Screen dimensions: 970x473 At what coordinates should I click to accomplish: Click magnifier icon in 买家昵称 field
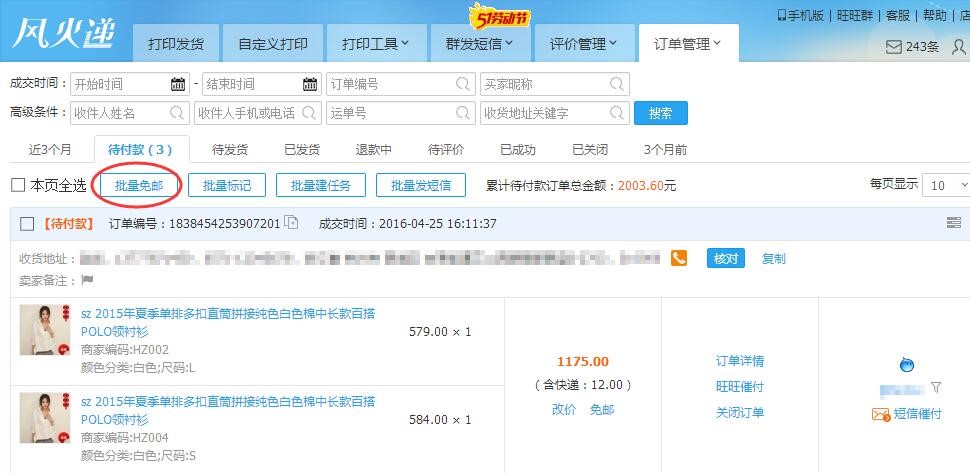(617, 83)
